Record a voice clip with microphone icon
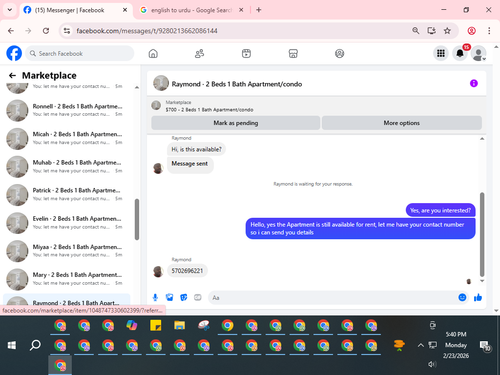This screenshot has height=375, width=500. click(x=155, y=297)
